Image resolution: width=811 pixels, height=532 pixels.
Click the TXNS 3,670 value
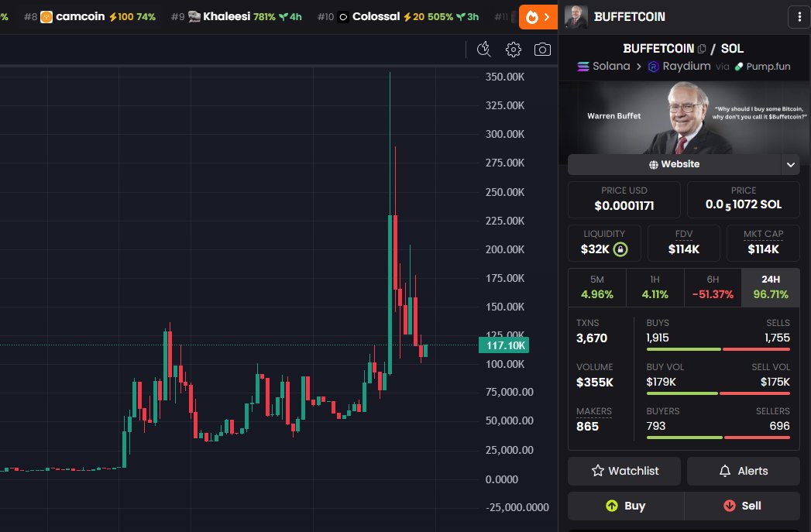coord(592,338)
